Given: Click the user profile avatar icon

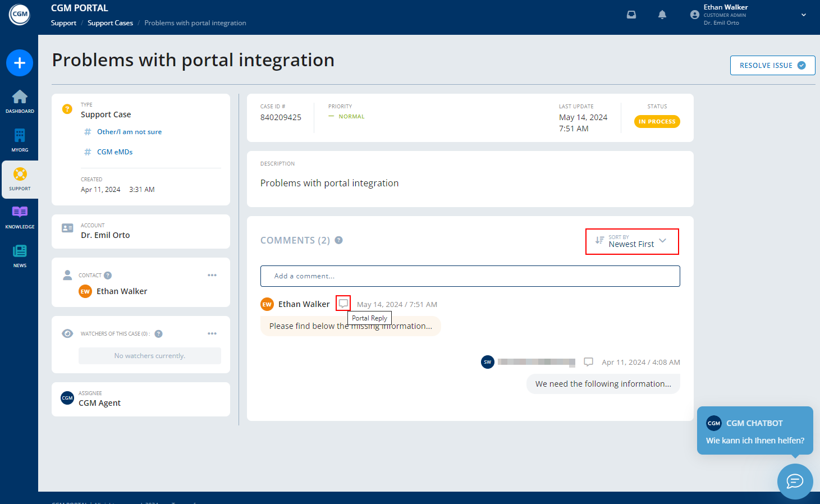Looking at the screenshot, I should pyautogui.click(x=695, y=15).
